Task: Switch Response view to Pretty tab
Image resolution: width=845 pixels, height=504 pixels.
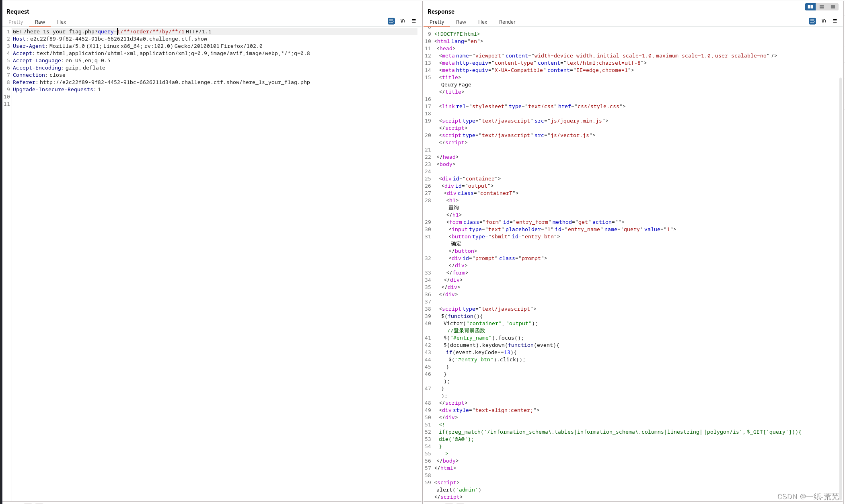Action: tap(437, 22)
